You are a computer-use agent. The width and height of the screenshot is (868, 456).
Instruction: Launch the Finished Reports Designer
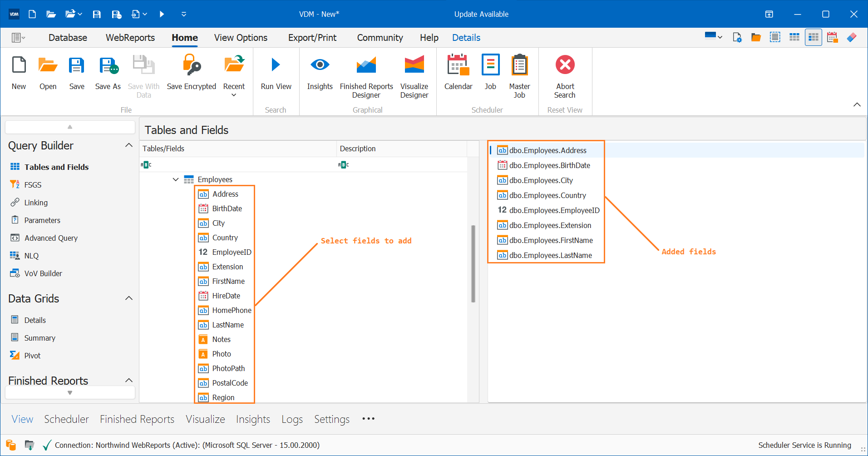tap(366, 65)
